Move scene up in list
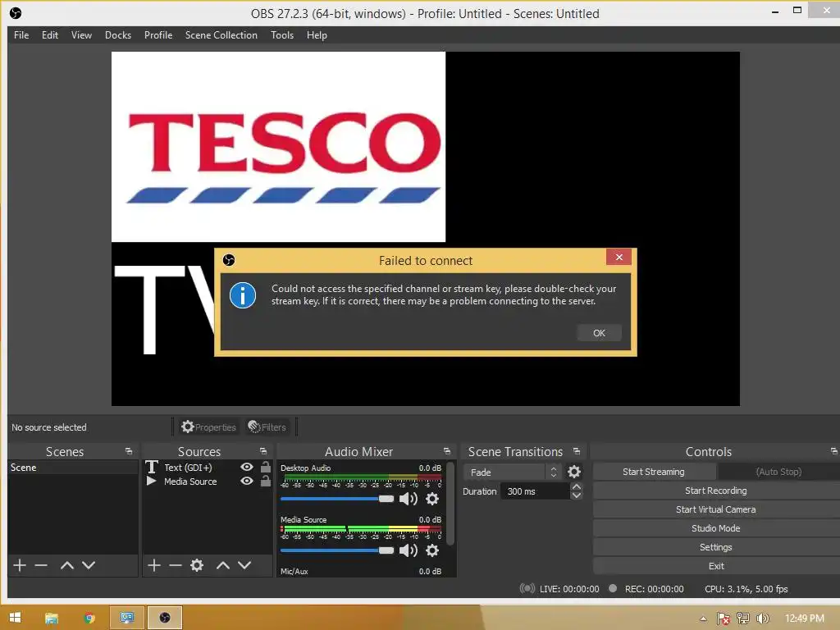Viewport: 840px width, 630px height. pyautogui.click(x=67, y=564)
